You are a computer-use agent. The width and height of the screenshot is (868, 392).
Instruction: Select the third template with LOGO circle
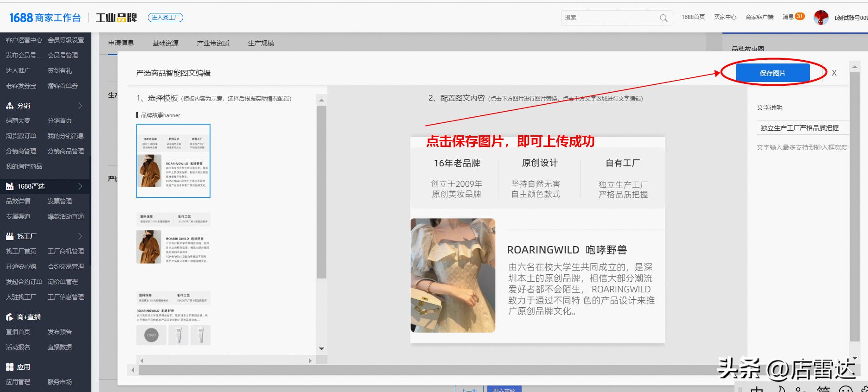(x=173, y=318)
